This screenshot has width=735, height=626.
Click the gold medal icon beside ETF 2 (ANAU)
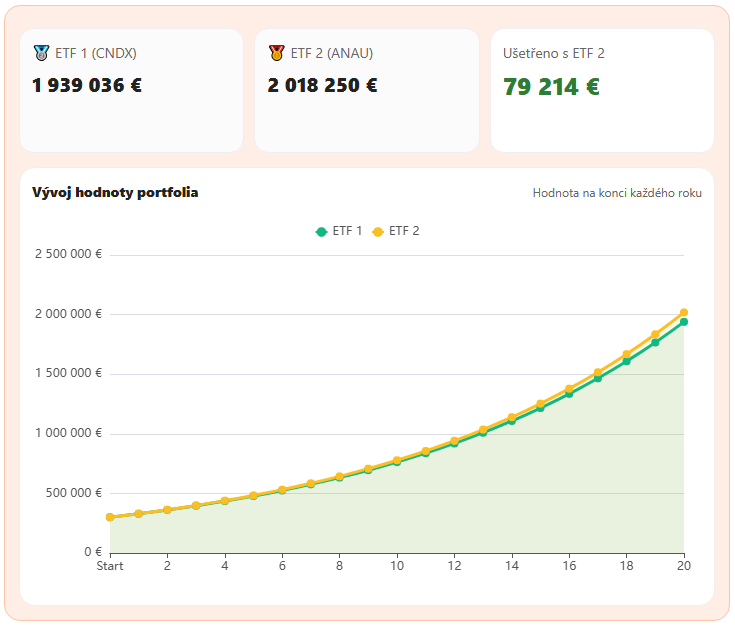click(x=276, y=53)
